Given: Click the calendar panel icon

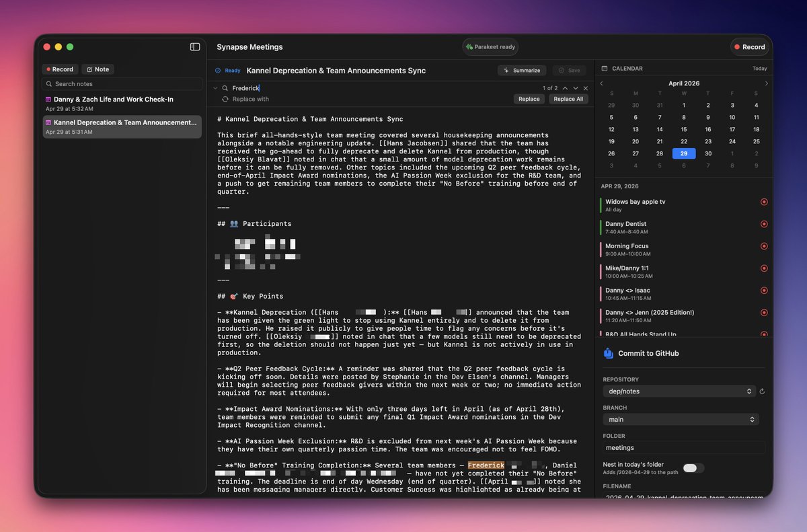Looking at the screenshot, I should [x=605, y=69].
